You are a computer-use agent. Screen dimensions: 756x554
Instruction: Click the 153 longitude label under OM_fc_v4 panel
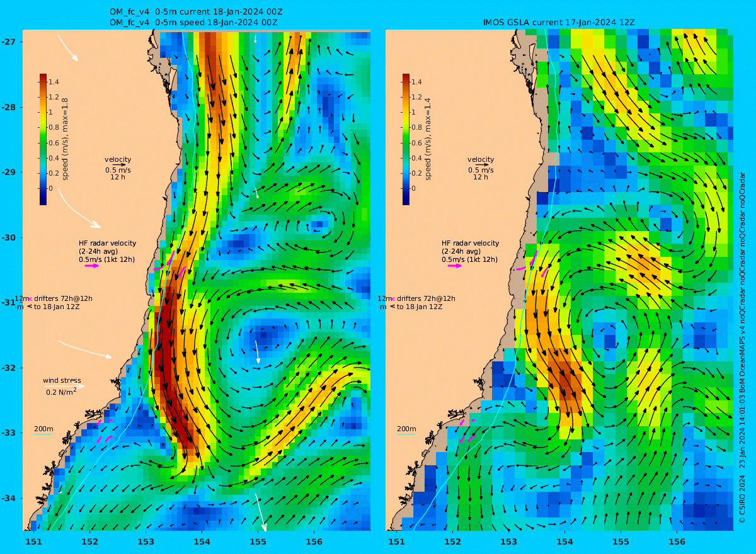click(x=146, y=541)
